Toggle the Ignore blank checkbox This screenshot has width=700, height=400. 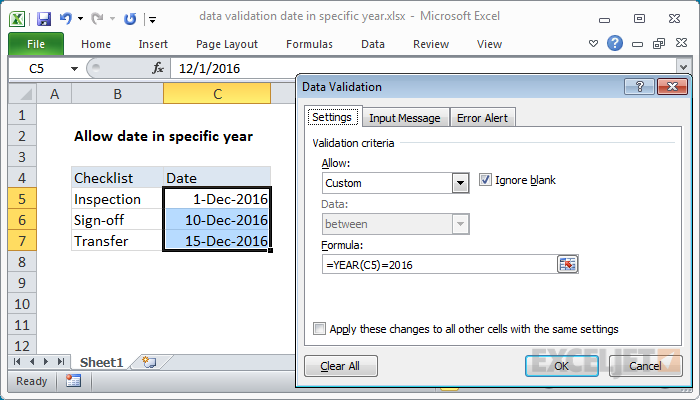tap(485, 180)
